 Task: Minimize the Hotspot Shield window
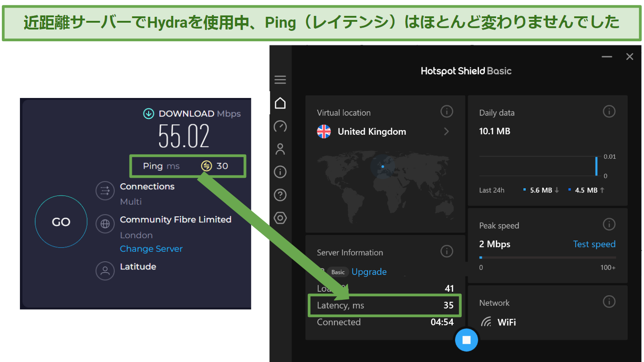click(x=607, y=57)
